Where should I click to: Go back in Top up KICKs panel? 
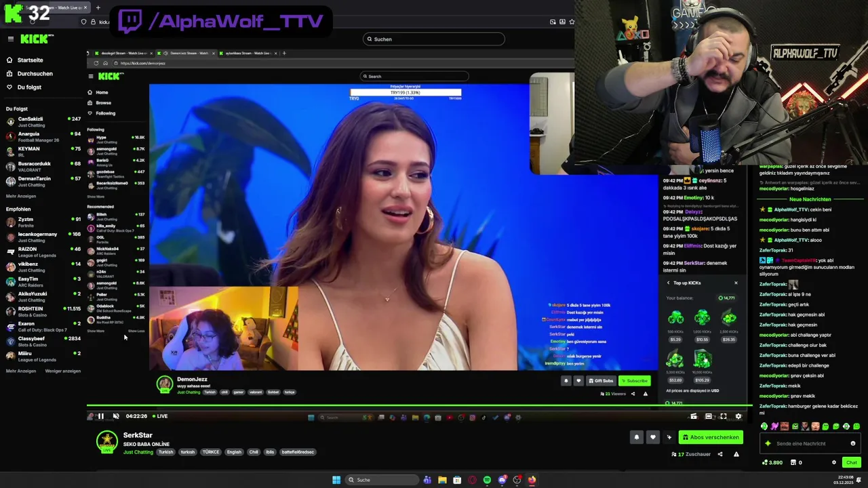point(668,283)
